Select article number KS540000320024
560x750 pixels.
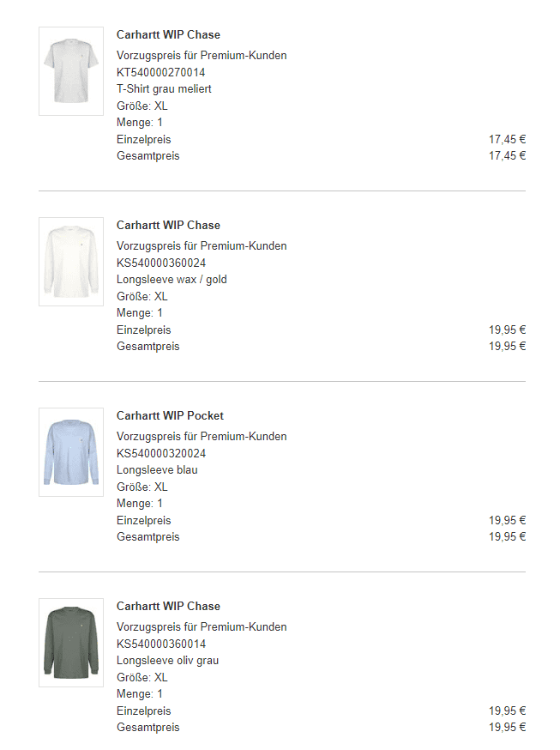pos(161,453)
